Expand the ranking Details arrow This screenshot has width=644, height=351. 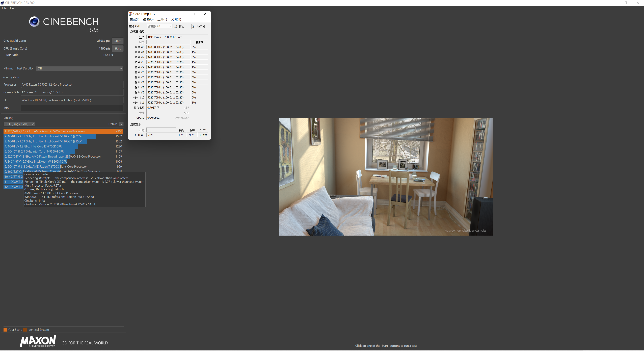(121, 124)
